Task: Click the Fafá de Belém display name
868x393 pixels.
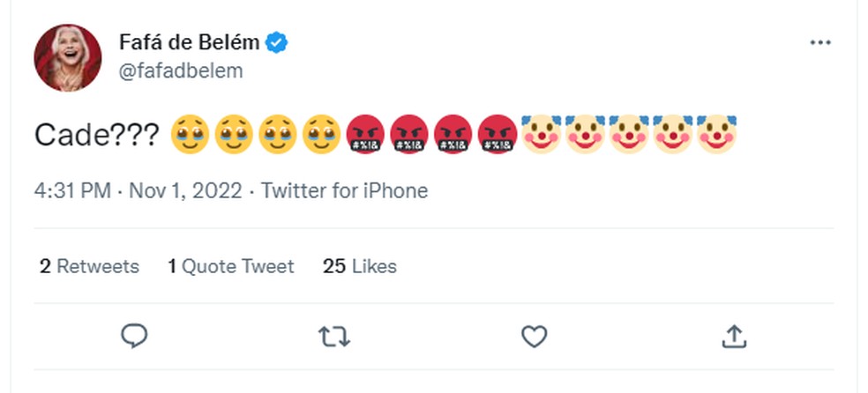Action: tap(191, 42)
